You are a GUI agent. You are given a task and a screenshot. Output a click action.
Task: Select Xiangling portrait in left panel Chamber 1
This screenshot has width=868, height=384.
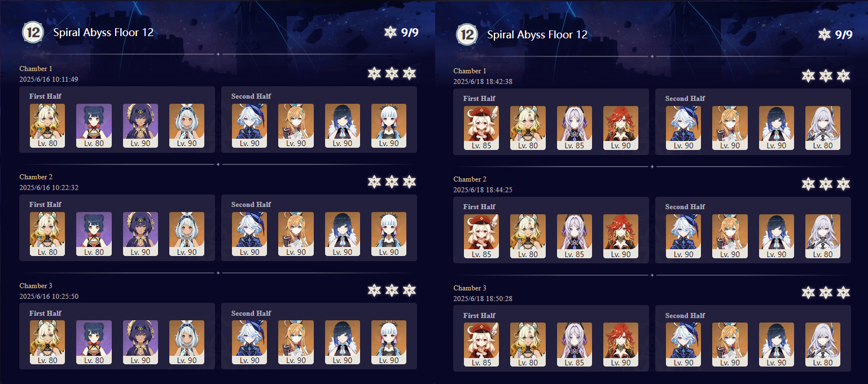(x=94, y=126)
